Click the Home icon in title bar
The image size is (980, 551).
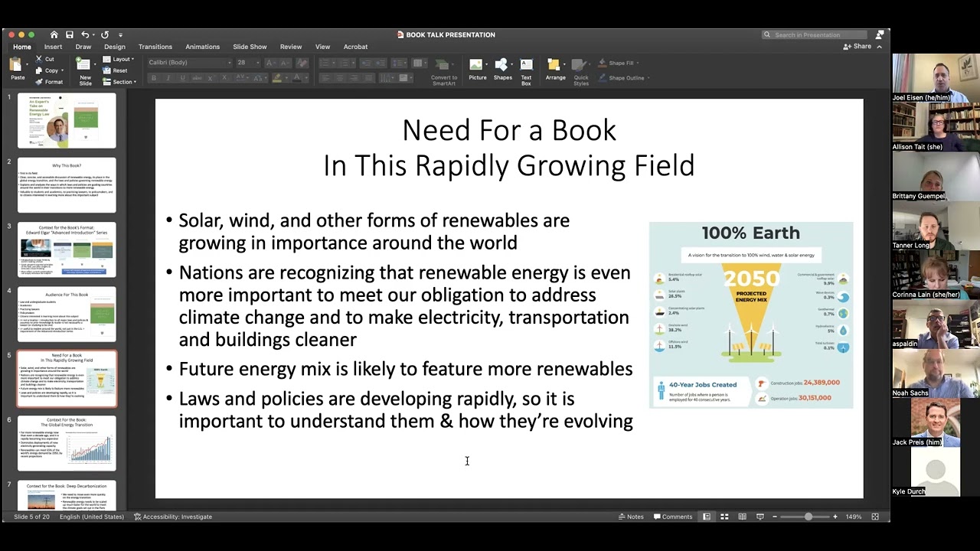click(54, 34)
